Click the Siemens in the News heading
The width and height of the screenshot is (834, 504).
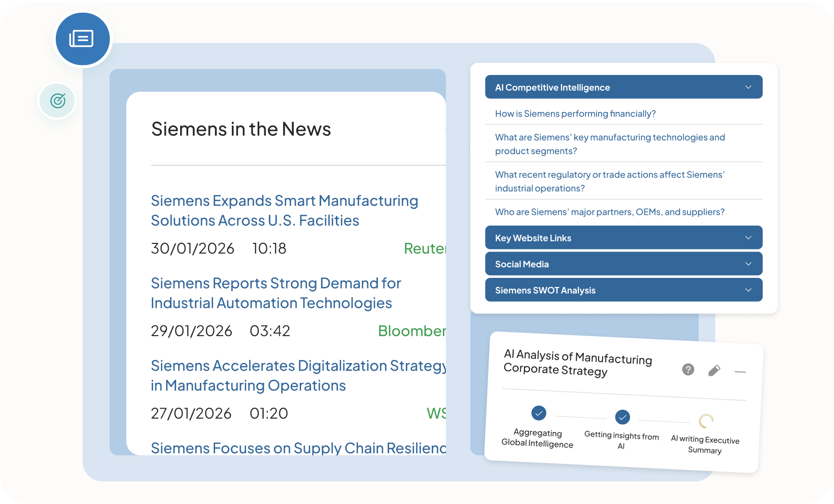click(x=241, y=129)
